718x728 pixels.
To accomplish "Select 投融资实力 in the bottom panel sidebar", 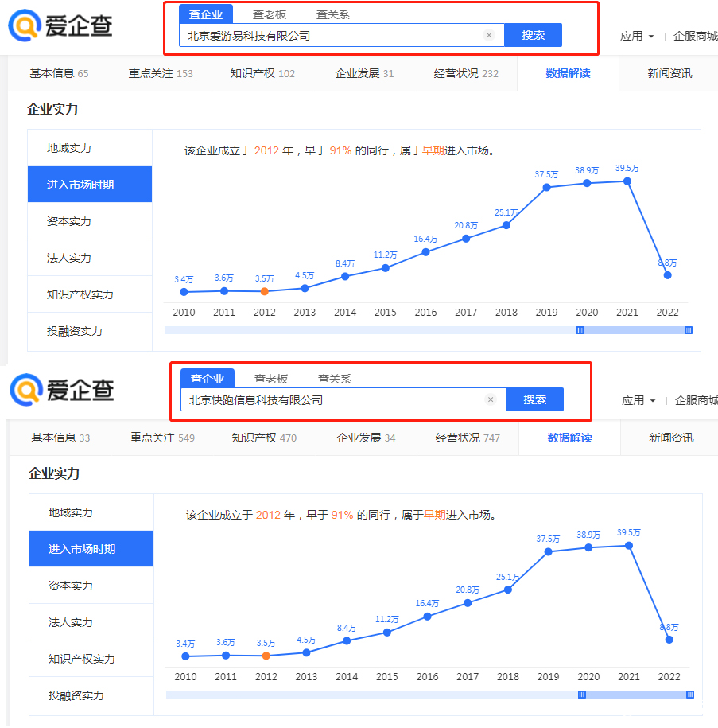I will point(91,695).
